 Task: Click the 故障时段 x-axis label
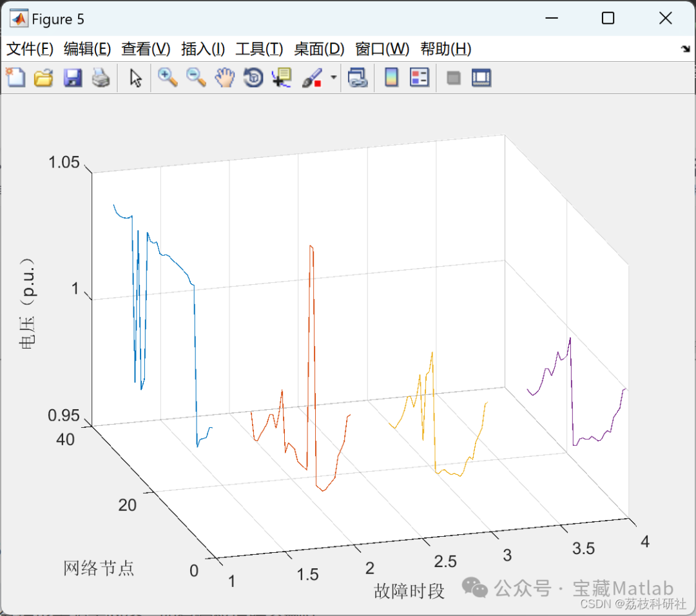[409, 591]
